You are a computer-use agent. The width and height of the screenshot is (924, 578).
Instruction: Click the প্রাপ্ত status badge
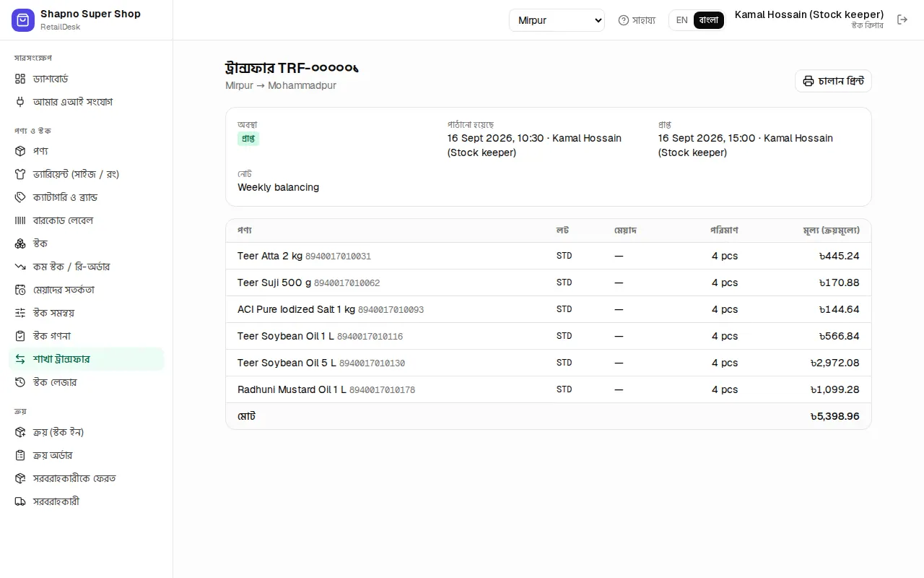coord(248,139)
